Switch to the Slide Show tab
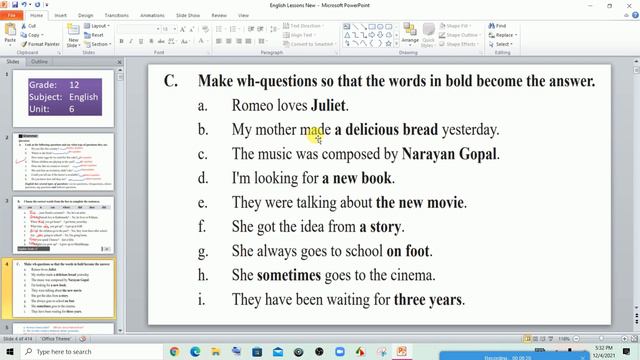Viewport: 640px width, 360px height. tap(188, 15)
